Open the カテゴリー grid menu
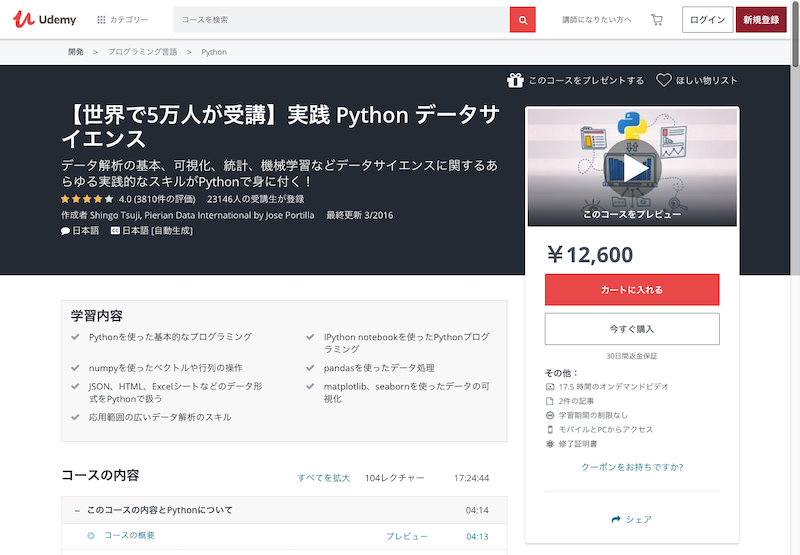 (x=122, y=19)
